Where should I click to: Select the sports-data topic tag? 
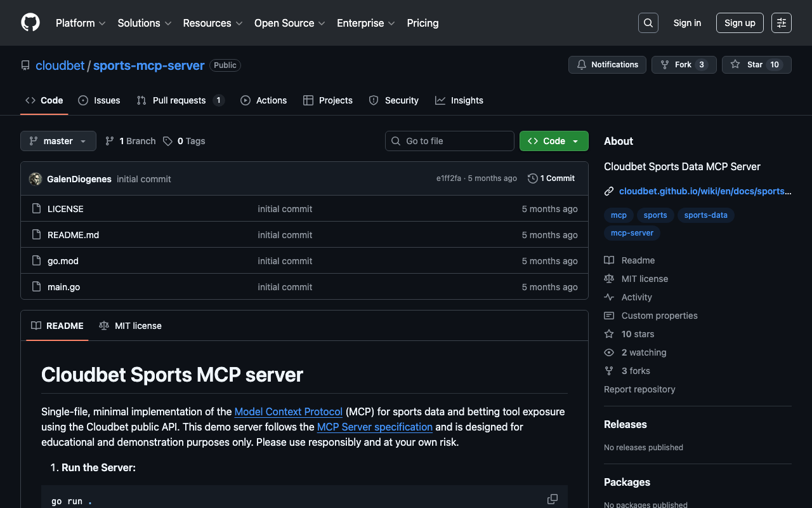(x=705, y=215)
